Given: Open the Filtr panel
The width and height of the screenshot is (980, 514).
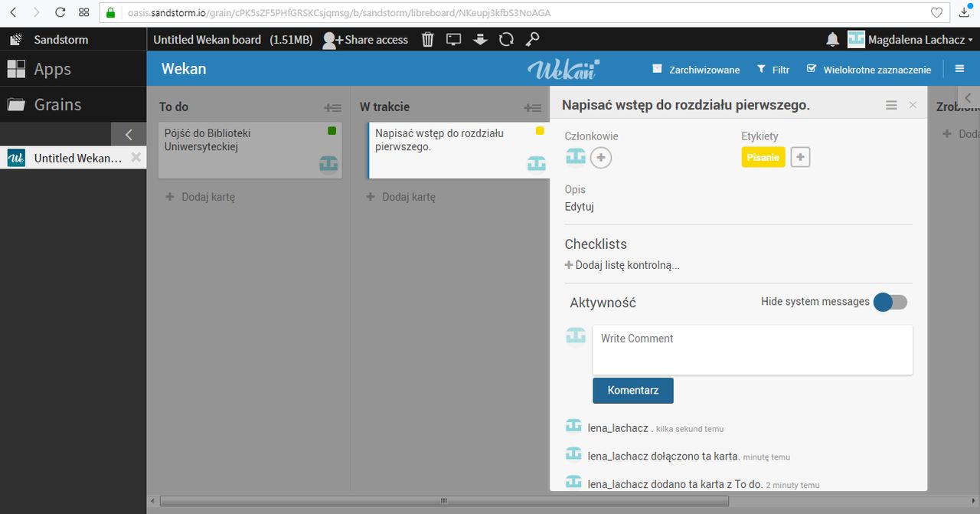Looking at the screenshot, I should click(x=773, y=69).
